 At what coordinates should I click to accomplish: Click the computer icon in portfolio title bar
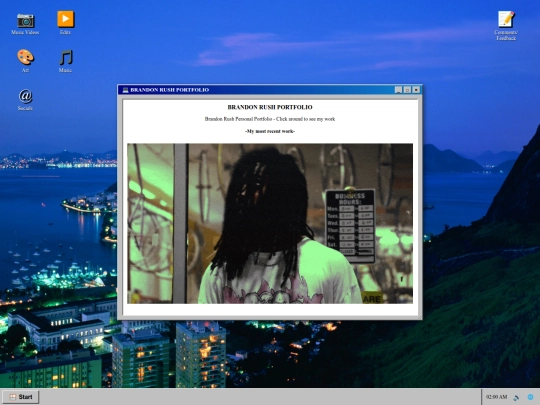[125, 90]
